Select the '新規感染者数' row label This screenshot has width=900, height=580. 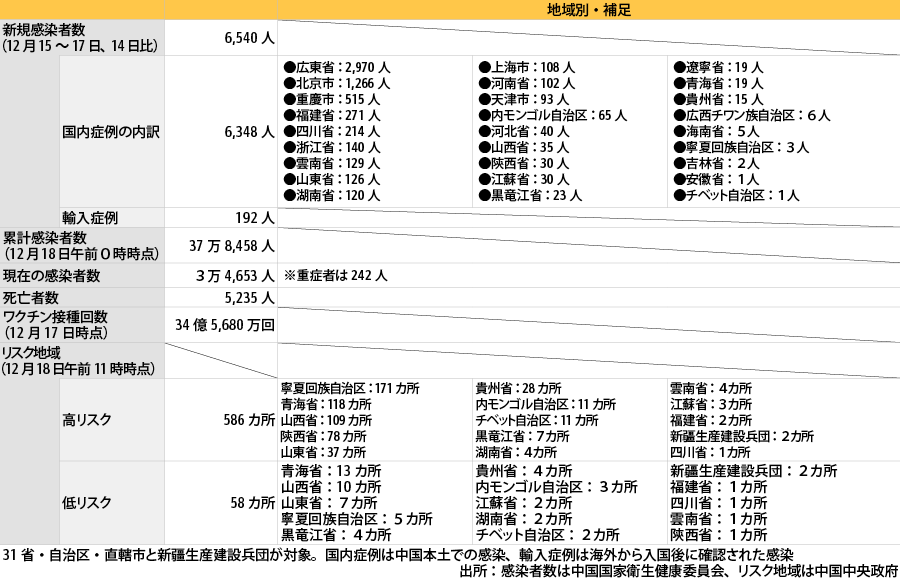click(x=44, y=29)
